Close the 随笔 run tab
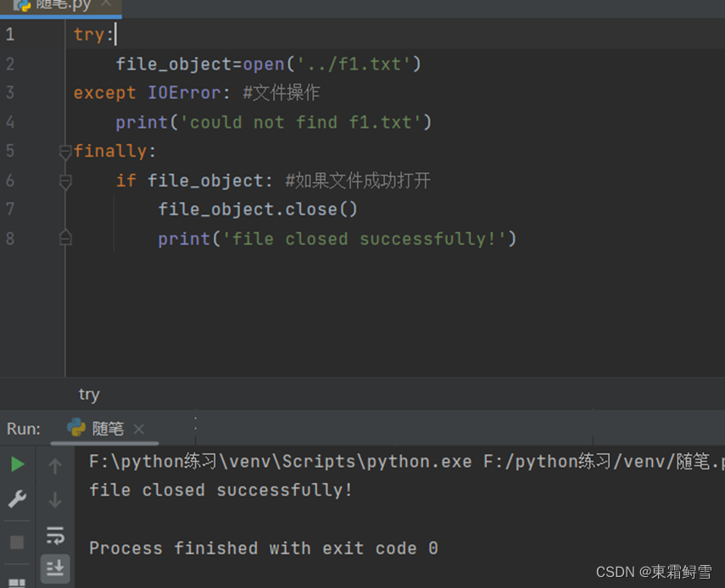Viewport: 725px width, 588px height. [x=139, y=429]
